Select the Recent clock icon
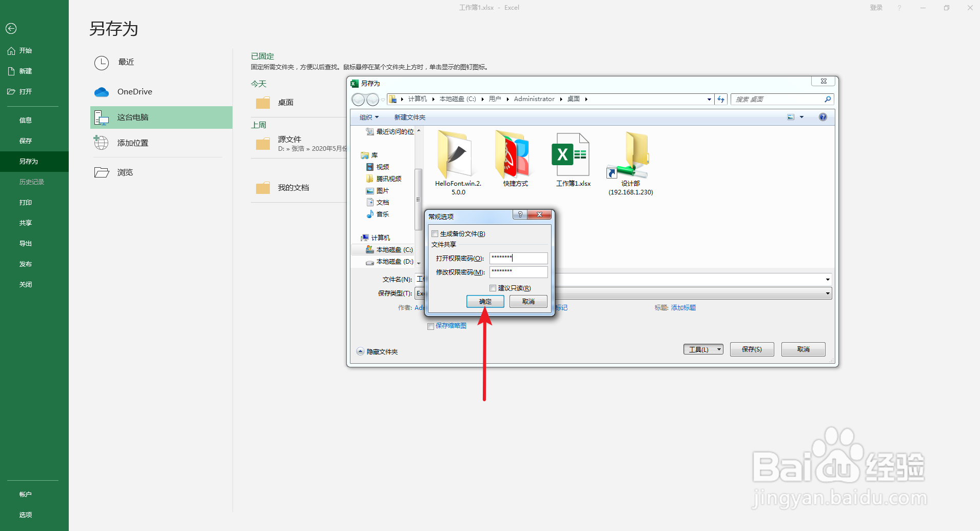This screenshot has height=531, width=980. pyautogui.click(x=102, y=63)
